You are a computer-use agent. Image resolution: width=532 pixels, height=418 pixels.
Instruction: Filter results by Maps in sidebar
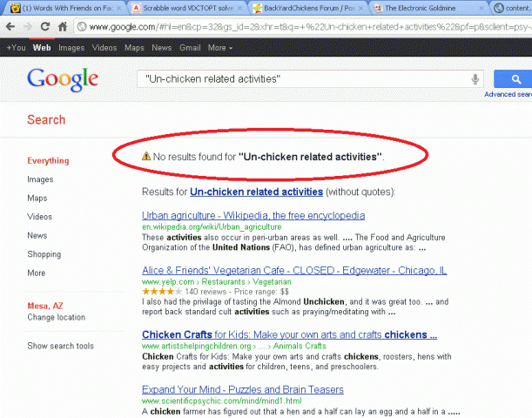(37, 199)
